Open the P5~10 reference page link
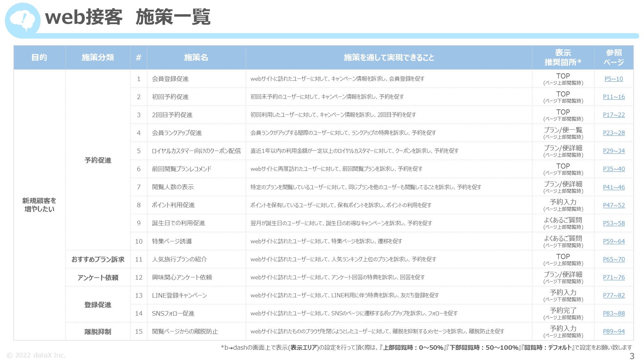The height and width of the screenshot is (362, 644). 614,79
